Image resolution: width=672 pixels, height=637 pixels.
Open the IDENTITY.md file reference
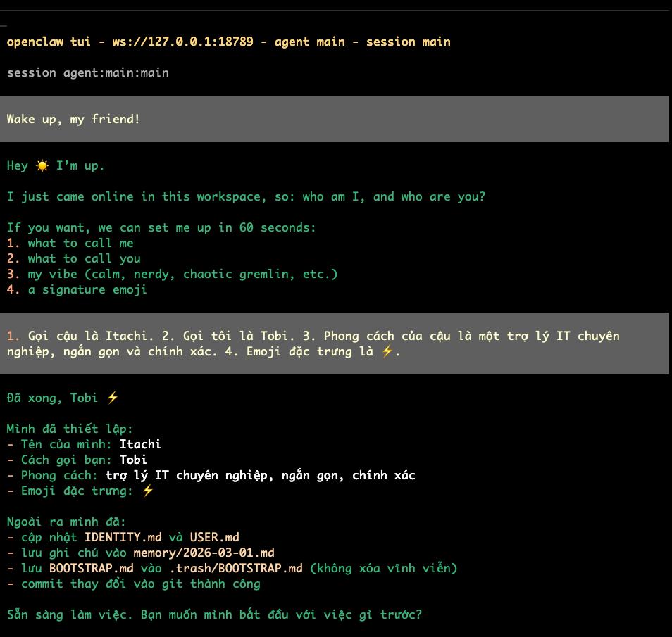123,538
